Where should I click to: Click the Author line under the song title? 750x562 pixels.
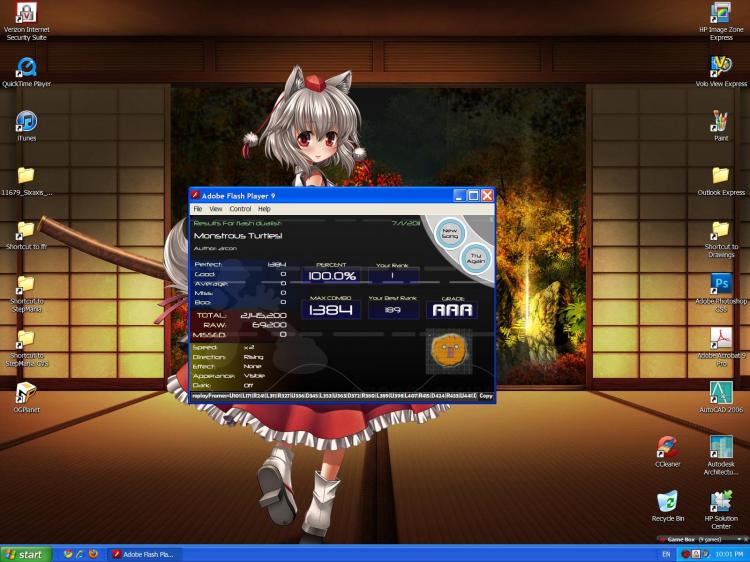click(x=215, y=248)
